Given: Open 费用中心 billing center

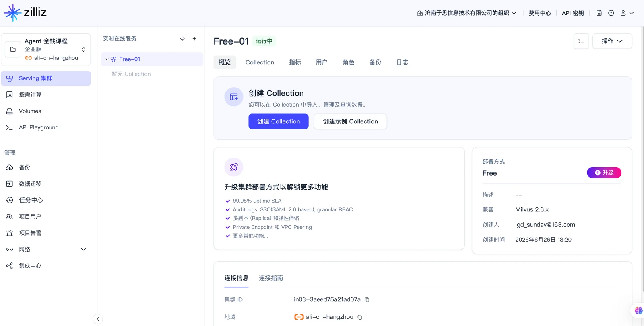Looking at the screenshot, I should point(540,13).
